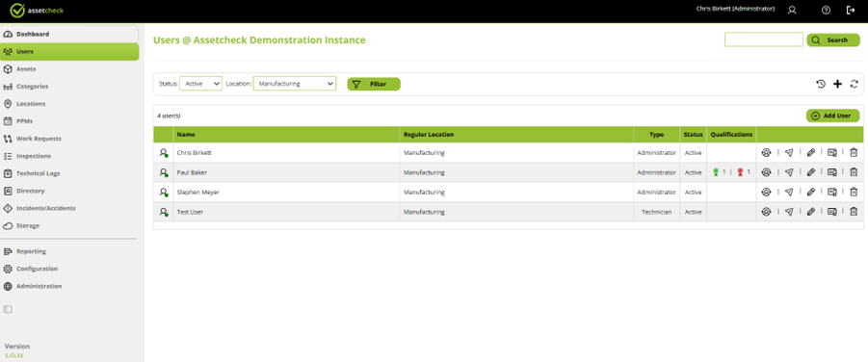Viewport: 868px width, 362px height.
Task: Click the paper-plane send icon for Chris Birkett
Action: (789, 152)
